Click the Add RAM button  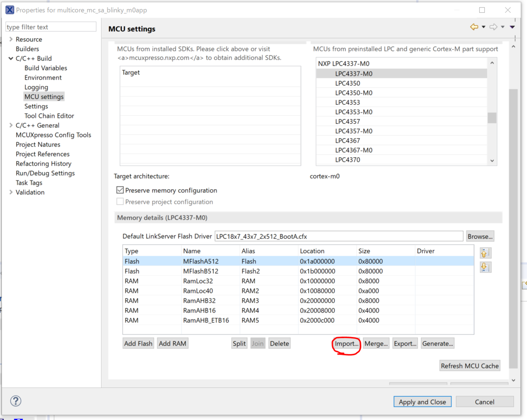coord(173,343)
